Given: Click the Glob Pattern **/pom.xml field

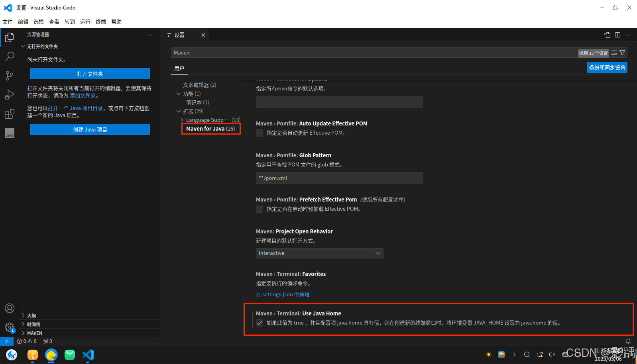Looking at the screenshot, I should 340,178.
